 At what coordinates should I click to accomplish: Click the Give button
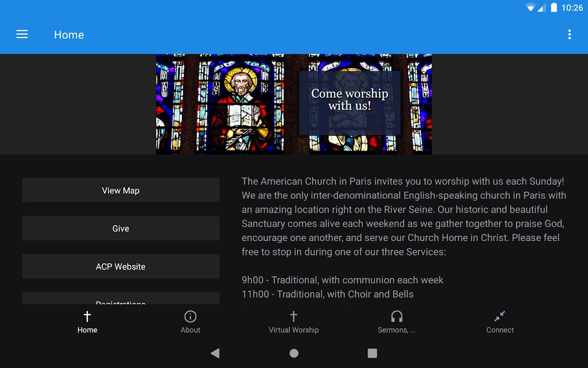121,229
